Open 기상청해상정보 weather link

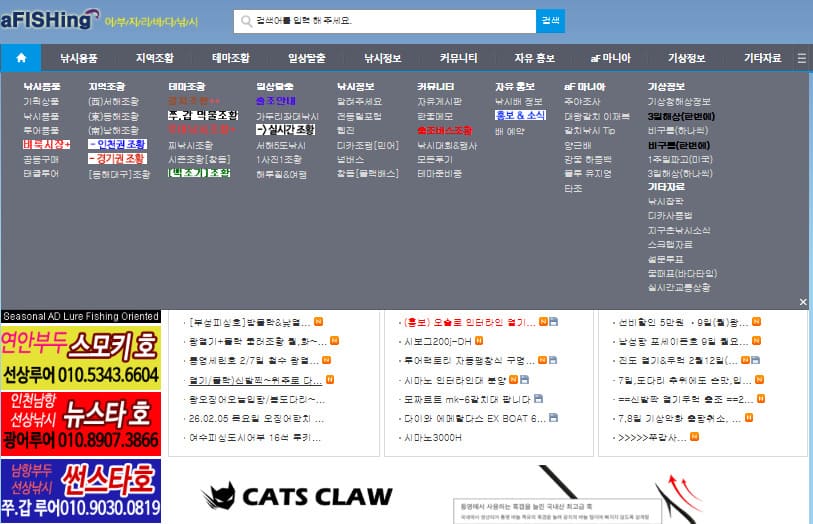point(679,101)
